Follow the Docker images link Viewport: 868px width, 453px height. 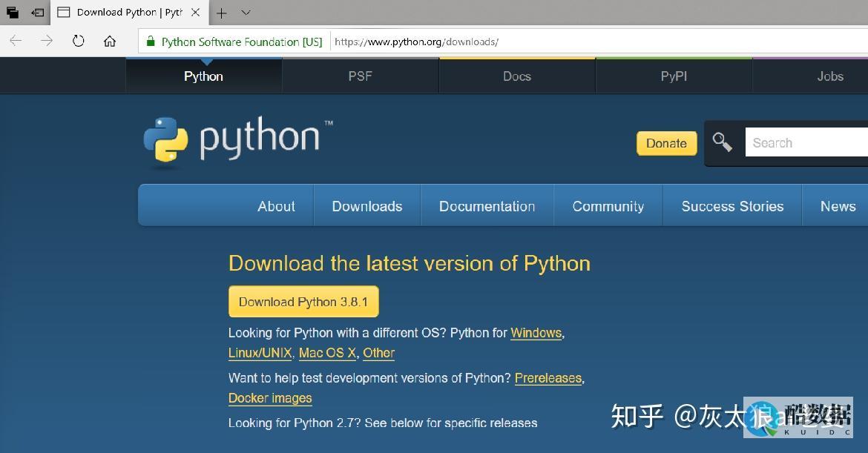(x=270, y=398)
